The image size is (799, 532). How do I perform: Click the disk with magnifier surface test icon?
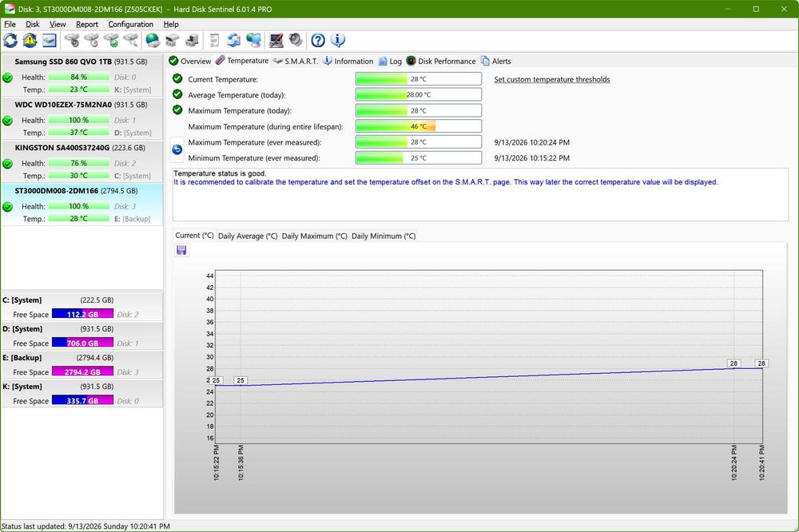131,40
